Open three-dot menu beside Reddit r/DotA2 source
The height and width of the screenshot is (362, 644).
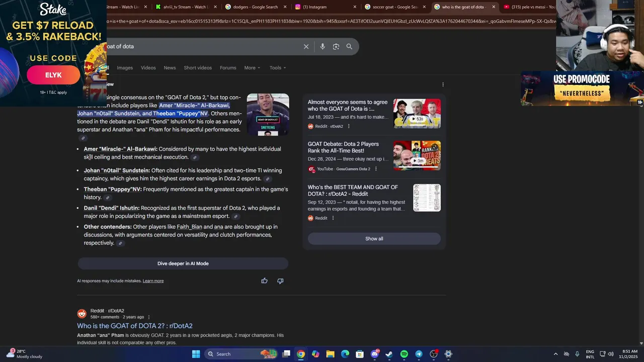tap(349, 126)
